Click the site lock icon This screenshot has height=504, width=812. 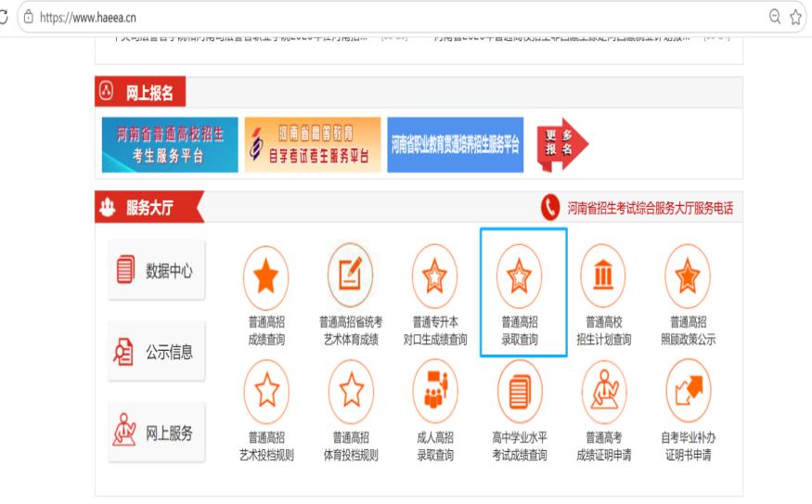(29, 17)
